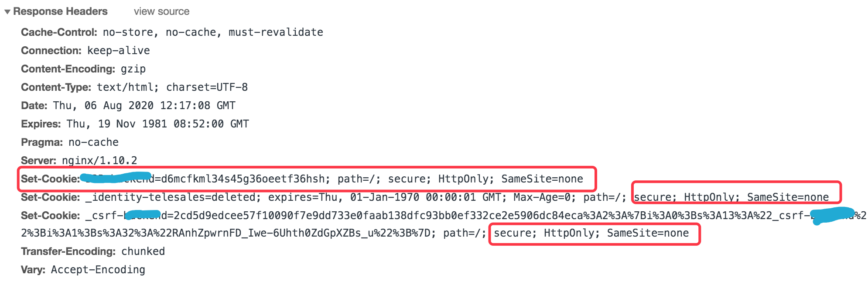Click the Response Headers section title
Screen dimensions: 868x282
pyautogui.click(x=60, y=12)
